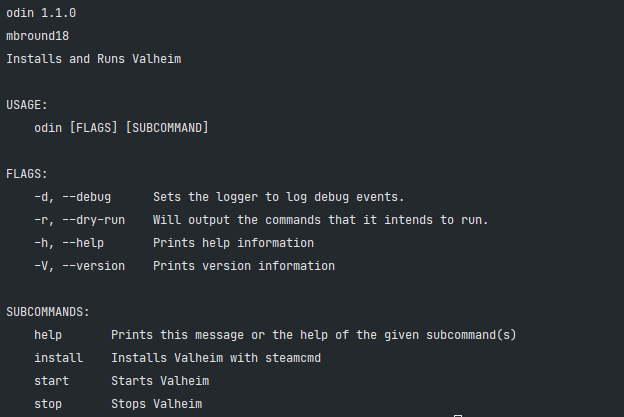Click the FLAGS: heading
This screenshot has height=417, width=624.
pyautogui.click(x=27, y=174)
